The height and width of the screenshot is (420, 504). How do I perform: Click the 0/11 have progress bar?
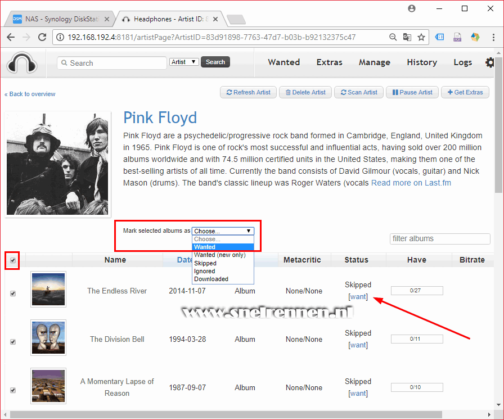point(417,339)
